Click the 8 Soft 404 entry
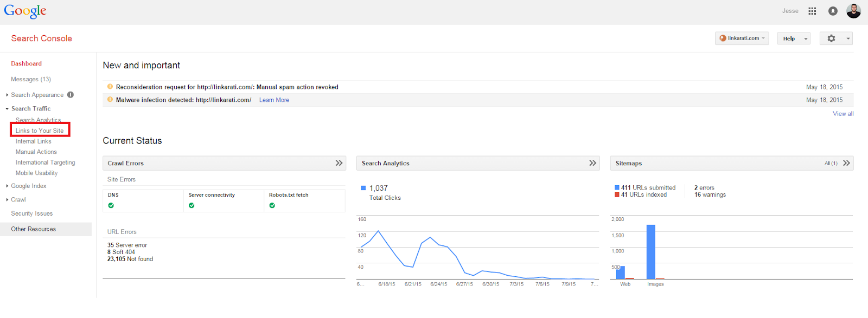 pyautogui.click(x=121, y=252)
